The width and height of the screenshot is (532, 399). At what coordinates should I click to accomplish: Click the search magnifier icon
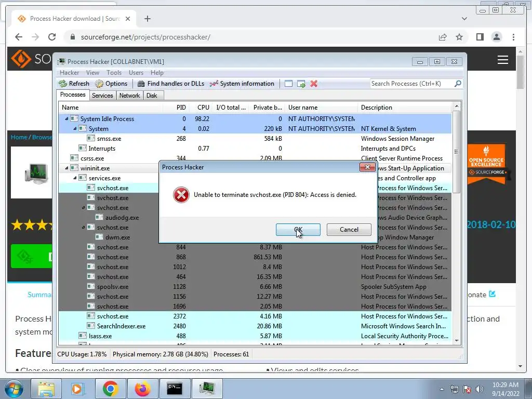click(x=458, y=83)
